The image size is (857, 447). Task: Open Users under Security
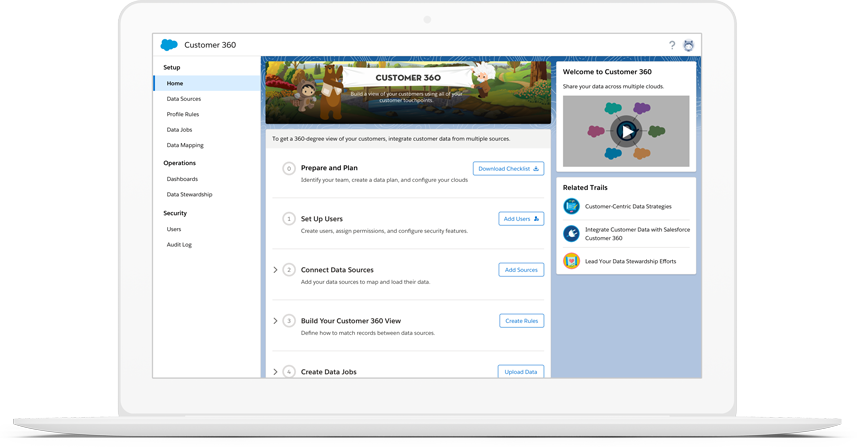174,230
